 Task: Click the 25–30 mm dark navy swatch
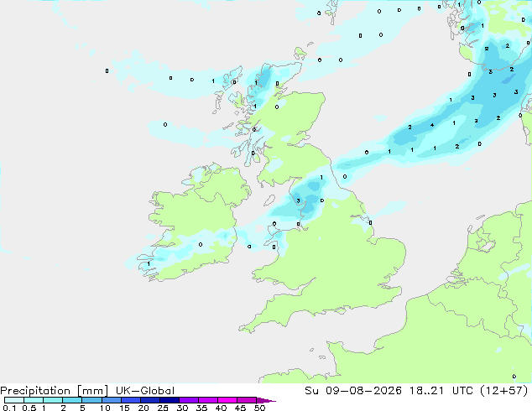tap(170, 400)
